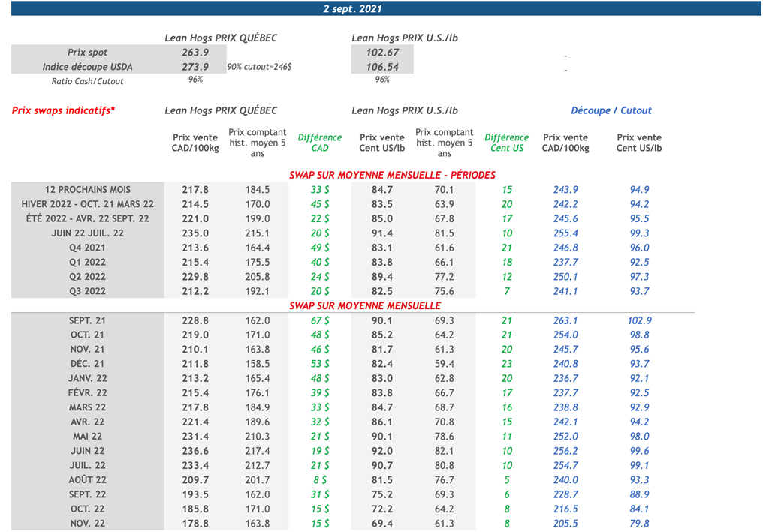This screenshot has width=769, height=532.
Task: Click the Différence CAD column header
Action: coord(320,143)
